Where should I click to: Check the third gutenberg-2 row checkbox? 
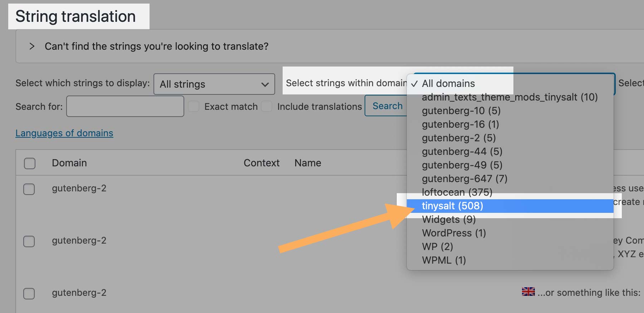(29, 293)
